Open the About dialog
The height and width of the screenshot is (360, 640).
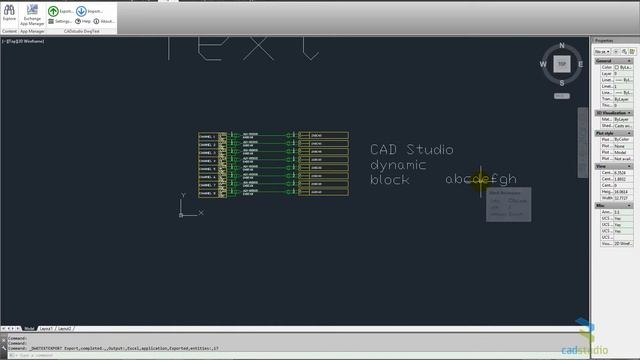[104, 21]
